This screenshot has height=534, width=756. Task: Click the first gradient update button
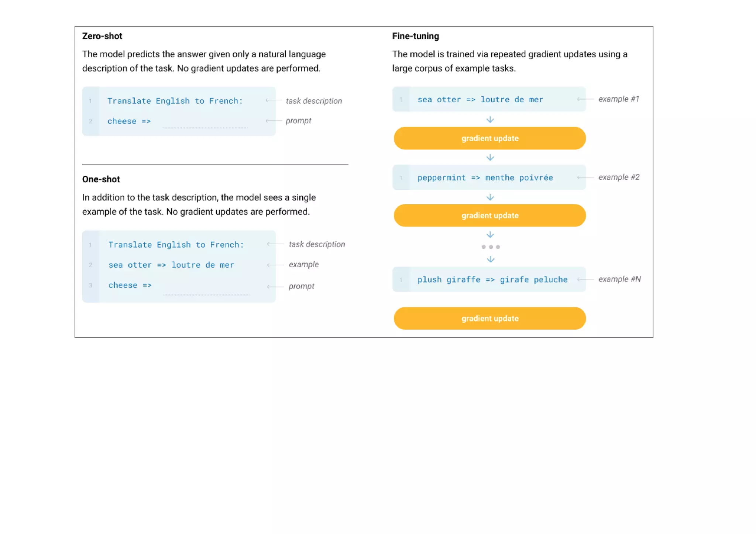coord(489,138)
